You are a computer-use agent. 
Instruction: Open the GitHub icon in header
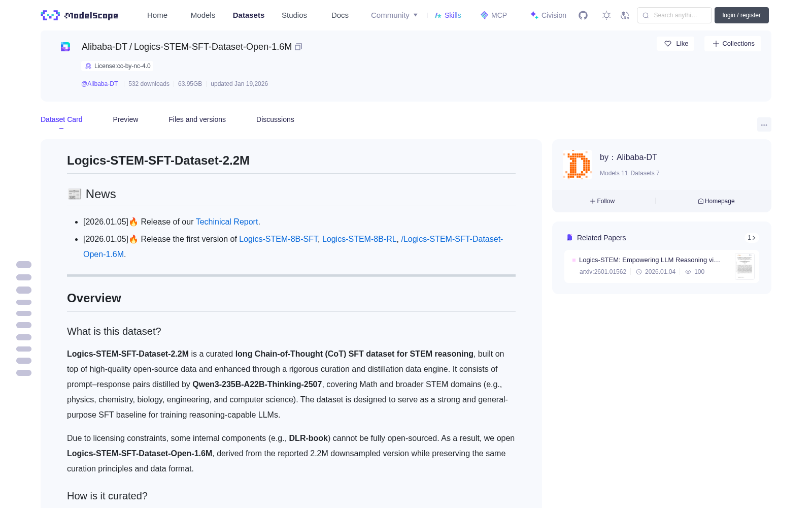583,15
